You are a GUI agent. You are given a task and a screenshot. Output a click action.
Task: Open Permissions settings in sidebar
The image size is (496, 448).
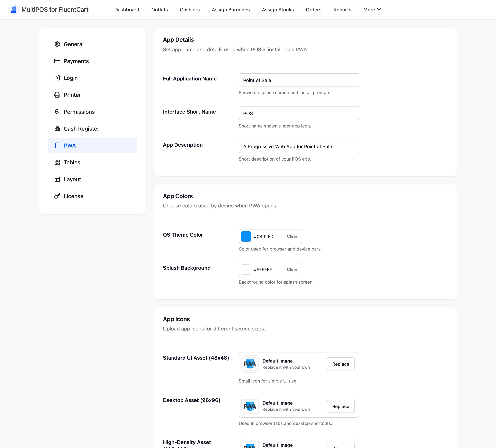pyautogui.click(x=92, y=112)
